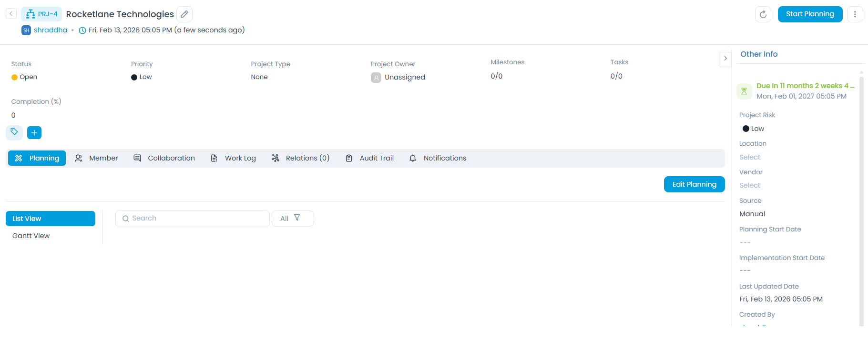Go back using the left chevron icon
Viewport: 868px width, 340px height.
click(x=11, y=14)
